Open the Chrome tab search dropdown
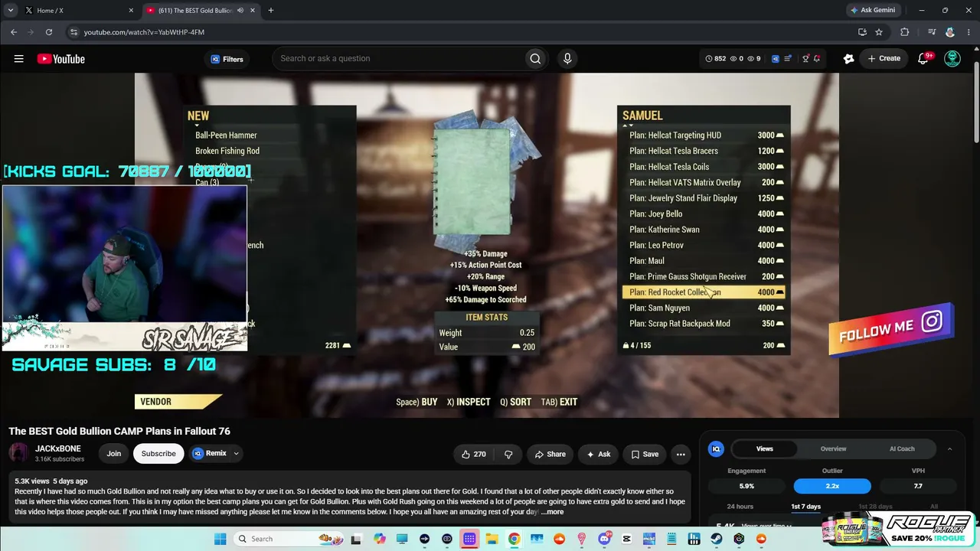 [x=11, y=11]
